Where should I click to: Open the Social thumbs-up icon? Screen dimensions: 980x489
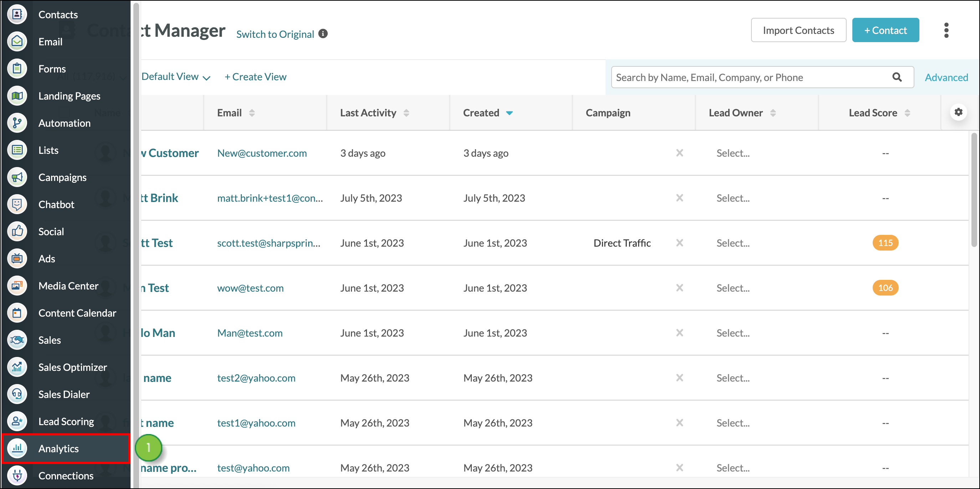click(x=17, y=231)
